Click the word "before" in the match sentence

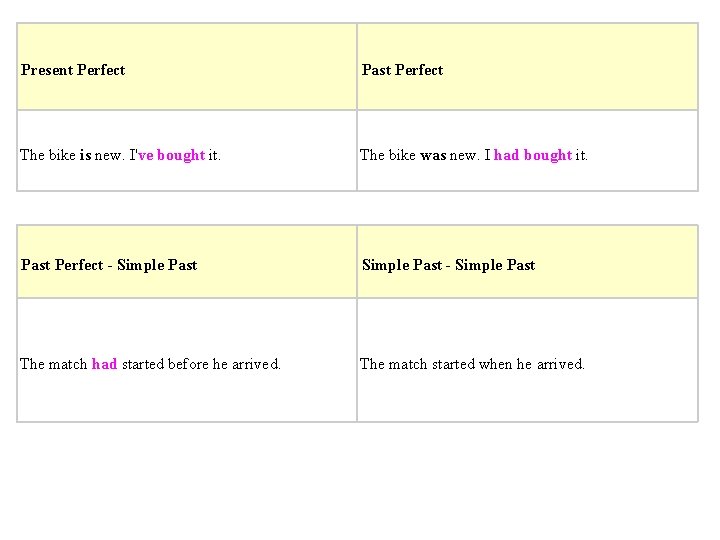(190, 364)
